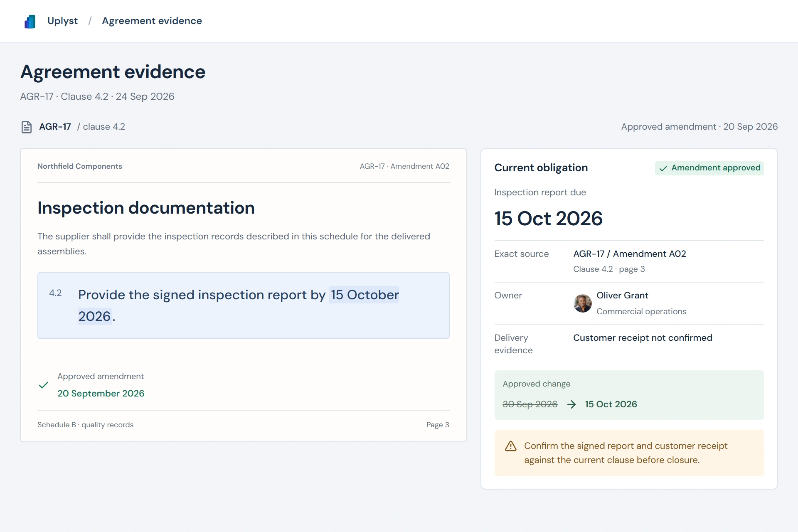Click the "Page 3" footer label
This screenshot has height=532, width=798.
click(438, 425)
